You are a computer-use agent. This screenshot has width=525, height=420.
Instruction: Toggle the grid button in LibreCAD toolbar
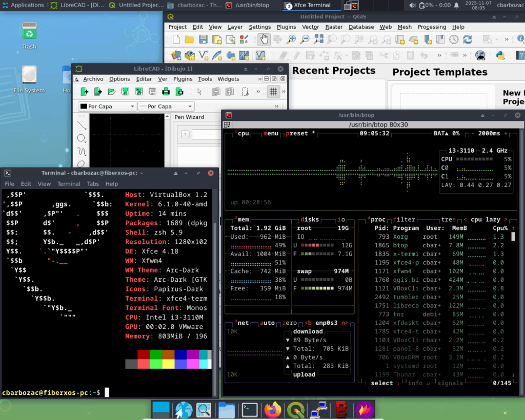pyautogui.click(x=273, y=92)
